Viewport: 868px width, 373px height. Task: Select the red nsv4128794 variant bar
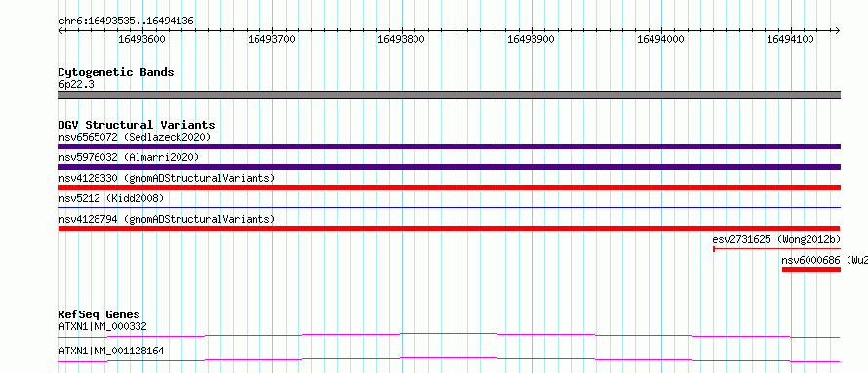tap(449, 228)
